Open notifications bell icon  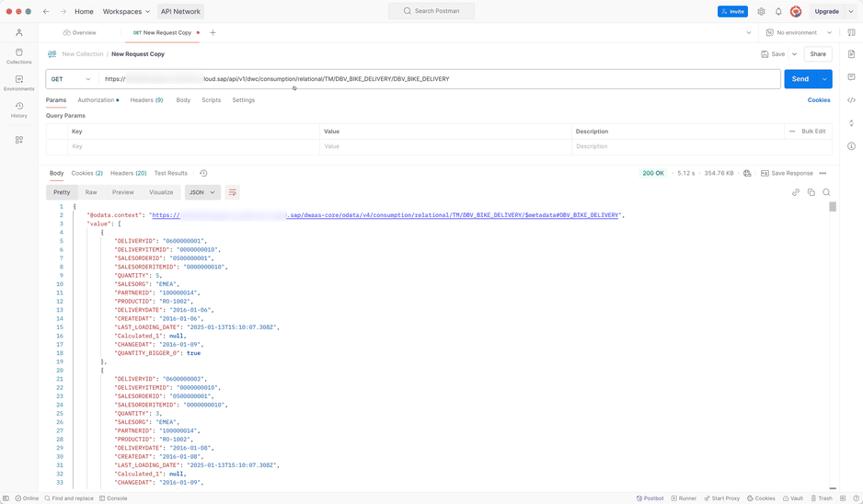coord(778,11)
